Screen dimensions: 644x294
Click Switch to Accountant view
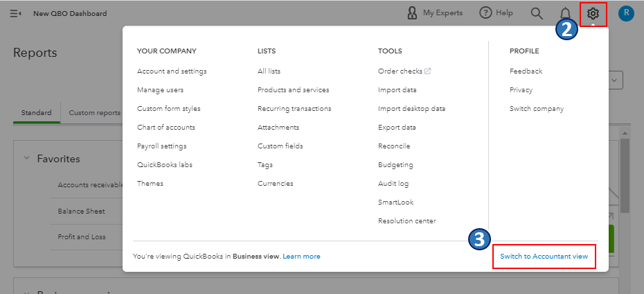coord(544,256)
